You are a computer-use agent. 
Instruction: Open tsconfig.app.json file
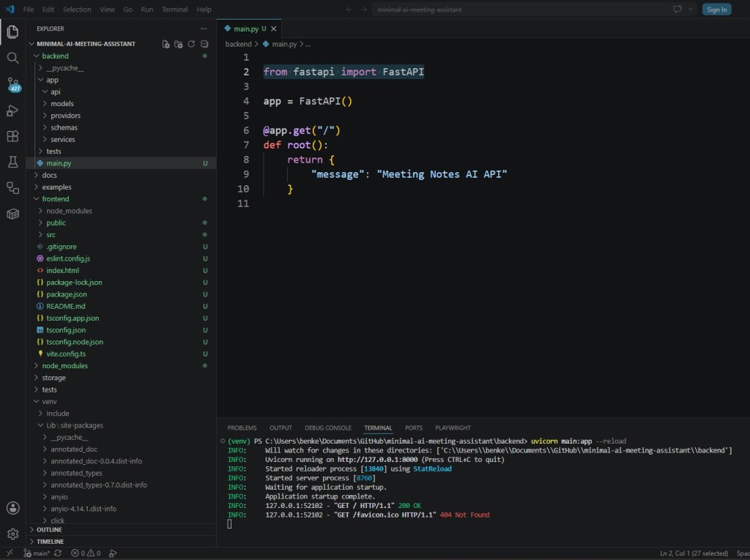coord(73,318)
